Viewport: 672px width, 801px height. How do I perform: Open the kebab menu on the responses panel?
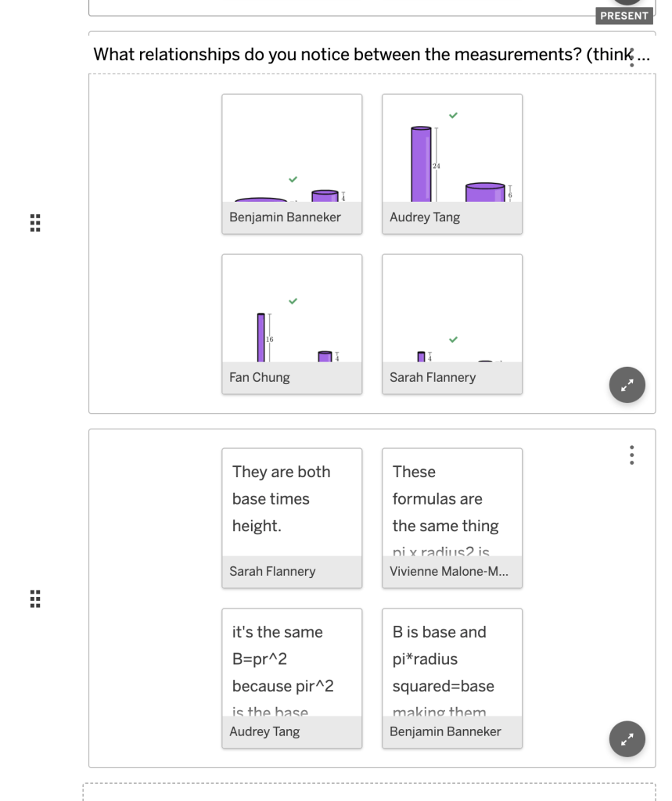(631, 454)
